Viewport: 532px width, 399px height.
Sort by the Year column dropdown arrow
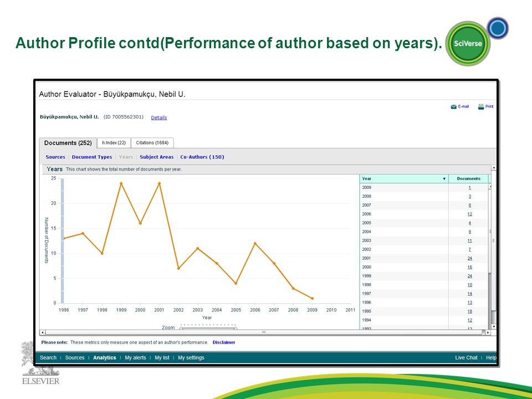(444, 179)
